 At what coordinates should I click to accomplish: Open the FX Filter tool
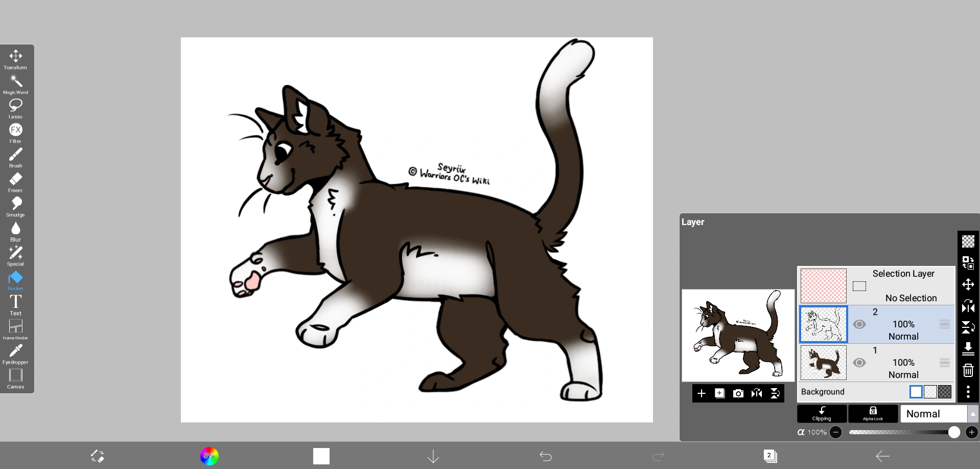16,133
